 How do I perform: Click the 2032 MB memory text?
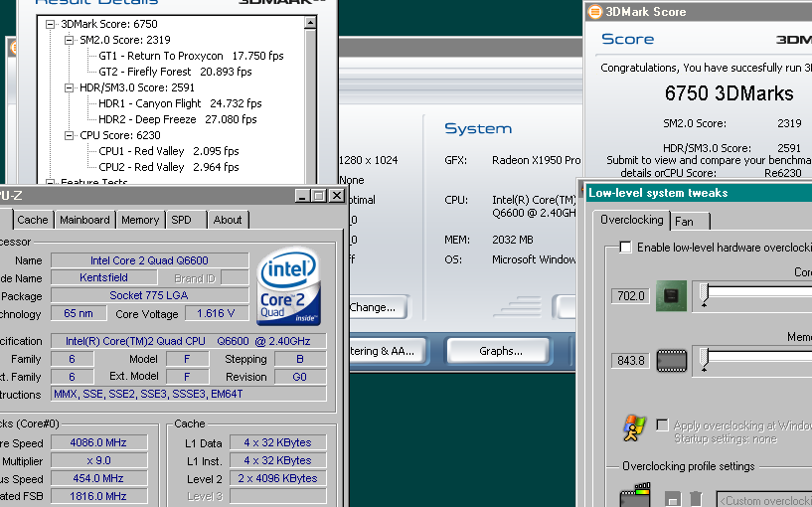[513, 240]
